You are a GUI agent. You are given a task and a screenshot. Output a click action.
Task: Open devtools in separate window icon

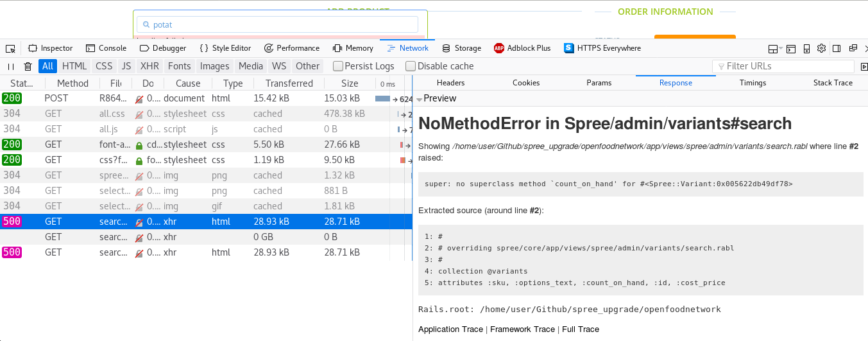coord(853,48)
